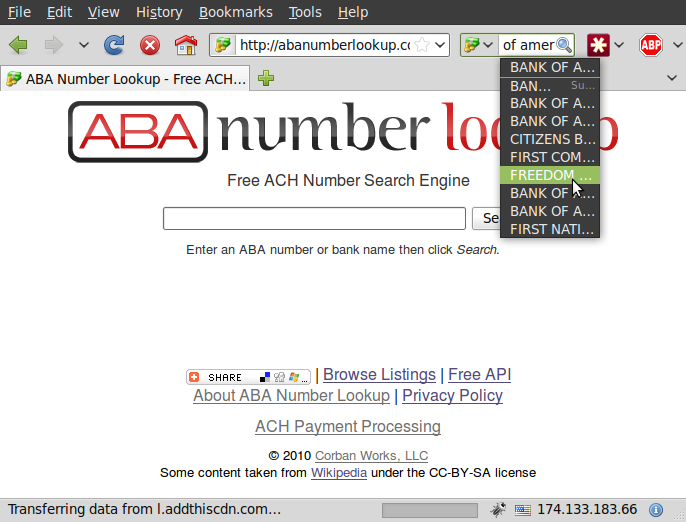Click the US flag icon in status bar
Viewport: 686px width, 522px height.
522,510
